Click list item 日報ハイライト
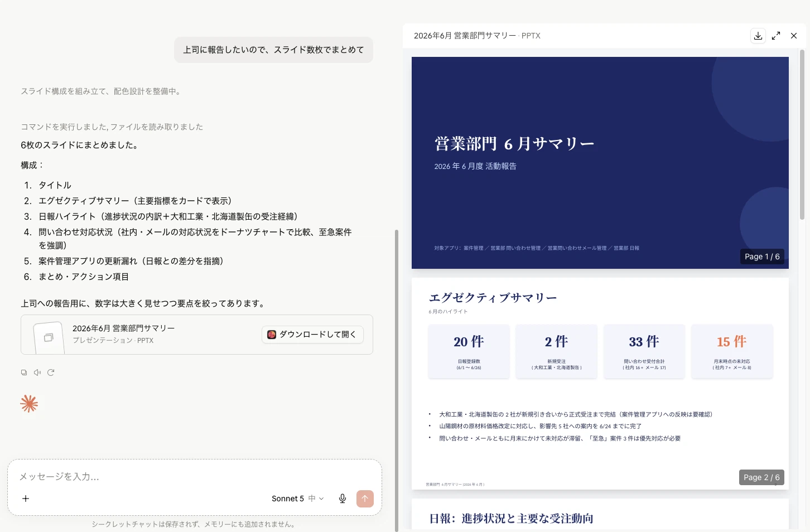 click(x=168, y=216)
